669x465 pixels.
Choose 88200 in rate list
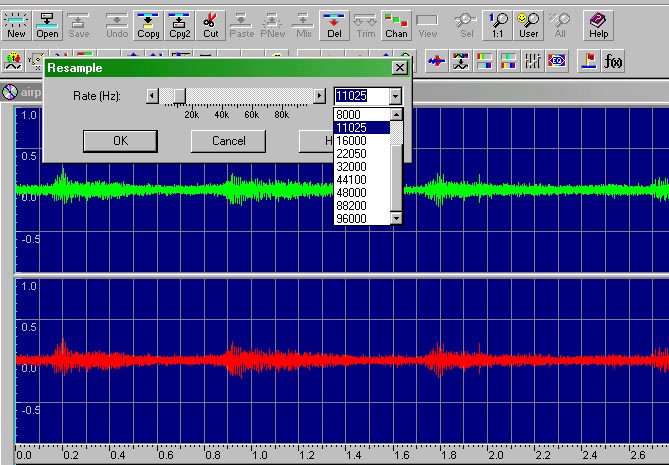362,206
